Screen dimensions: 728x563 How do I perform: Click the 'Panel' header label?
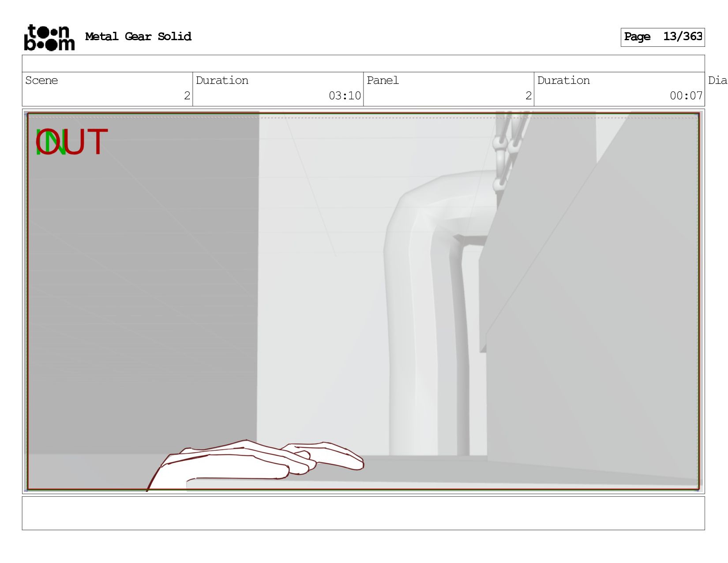click(383, 80)
